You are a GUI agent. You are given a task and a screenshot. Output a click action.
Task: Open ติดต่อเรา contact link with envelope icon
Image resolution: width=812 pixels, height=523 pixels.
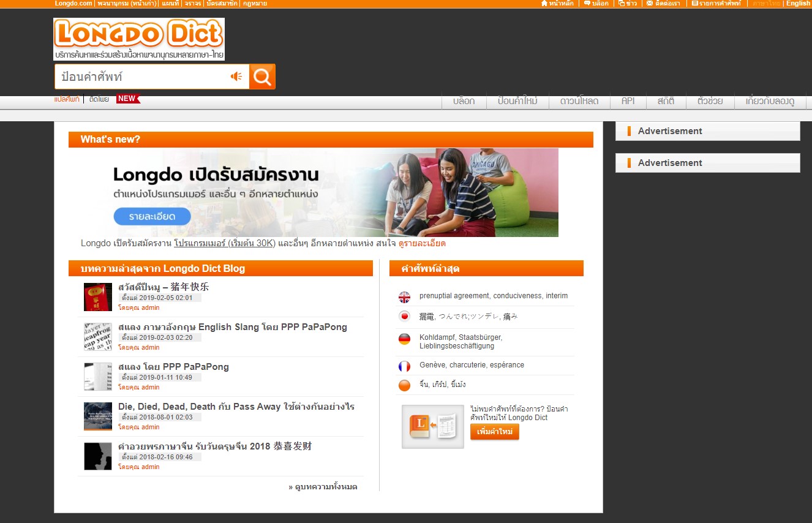tap(663, 4)
